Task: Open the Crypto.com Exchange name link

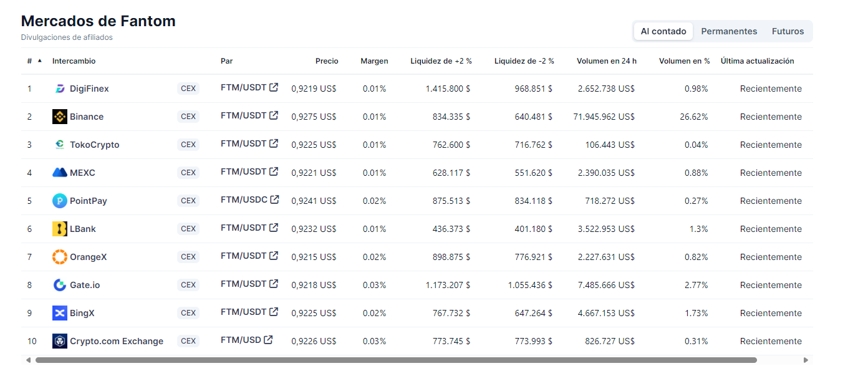Action: pos(117,341)
